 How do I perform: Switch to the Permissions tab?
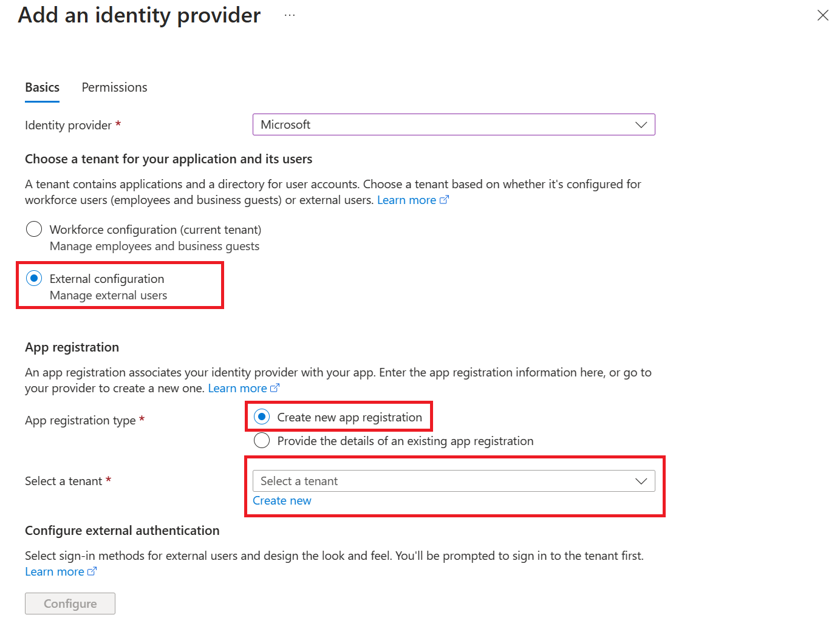114,87
